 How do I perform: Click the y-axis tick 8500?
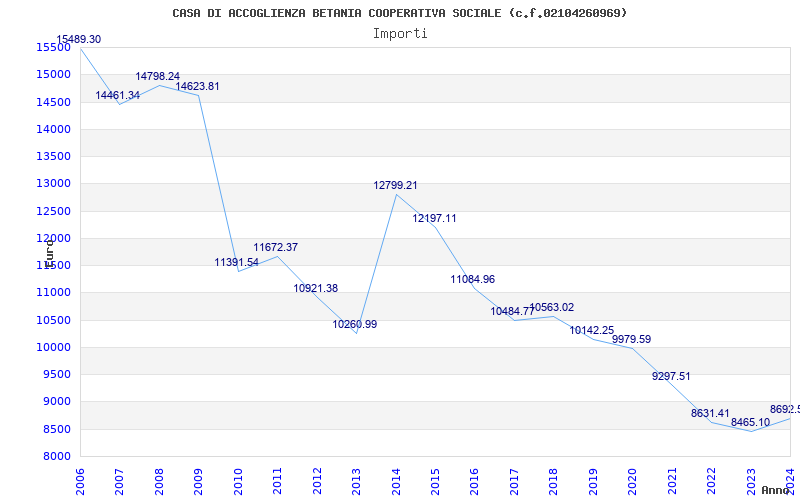pyautogui.click(x=56, y=429)
